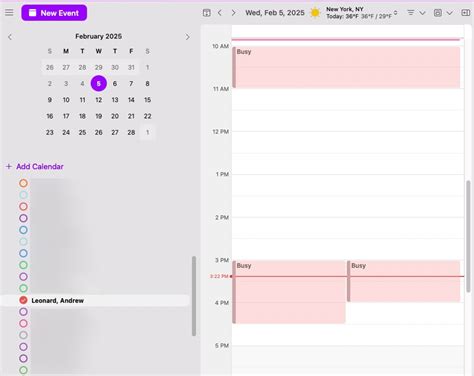The height and width of the screenshot is (376, 474).
Task: Open the Busy event at 10 AM
Action: (x=346, y=67)
